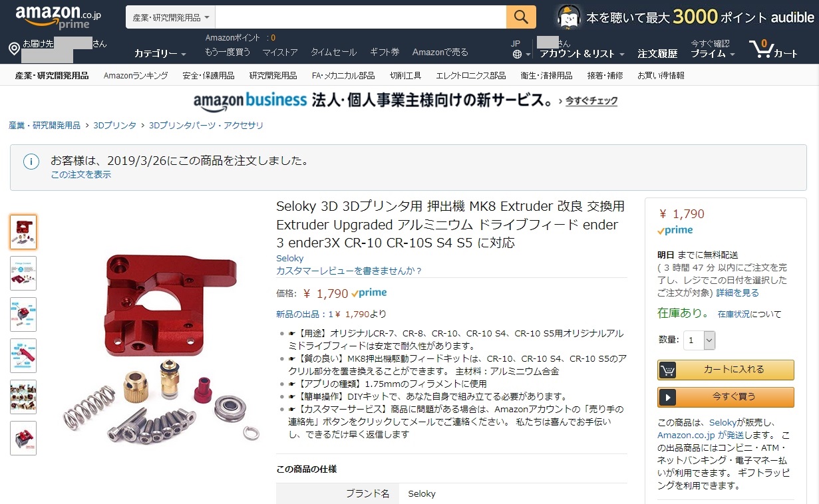
Task: Click into the search text field
Action: coord(361,17)
